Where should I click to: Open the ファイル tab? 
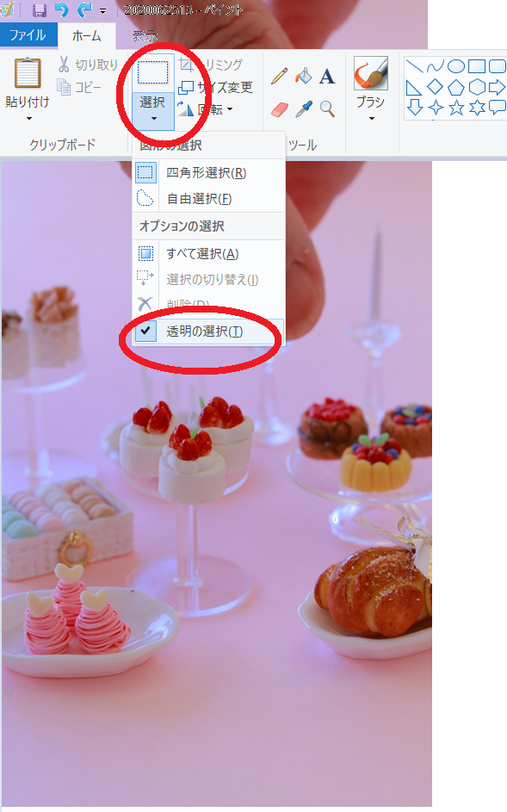click(x=28, y=34)
